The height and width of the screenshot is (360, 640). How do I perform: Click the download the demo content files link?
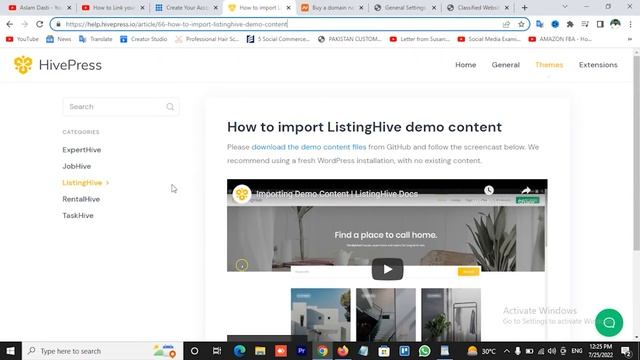point(309,147)
